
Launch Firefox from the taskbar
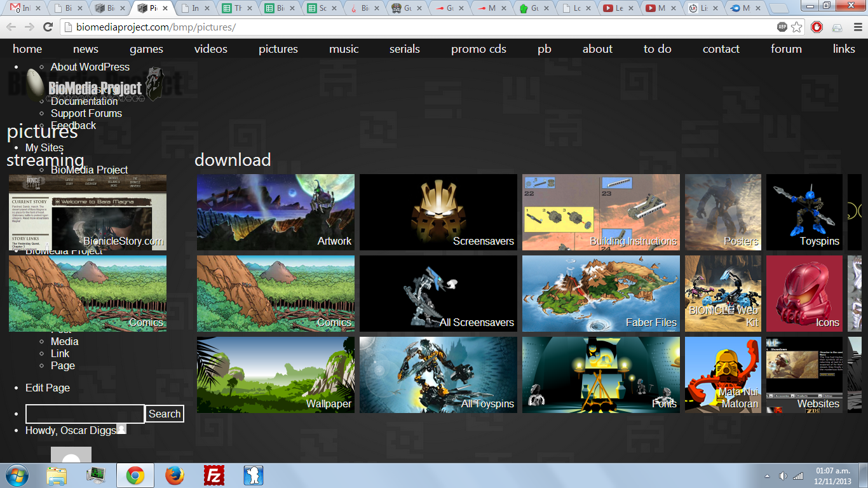coord(174,475)
